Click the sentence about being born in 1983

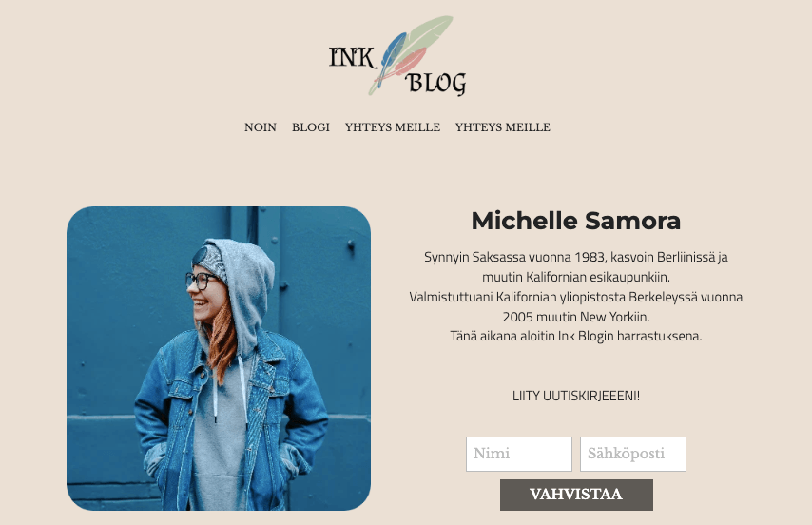click(576, 266)
